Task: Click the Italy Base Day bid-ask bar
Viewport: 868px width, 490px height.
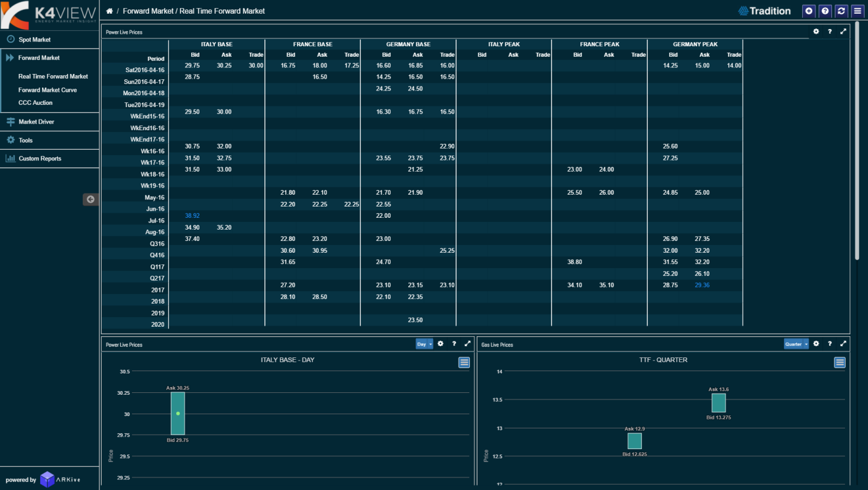Action: point(178,414)
